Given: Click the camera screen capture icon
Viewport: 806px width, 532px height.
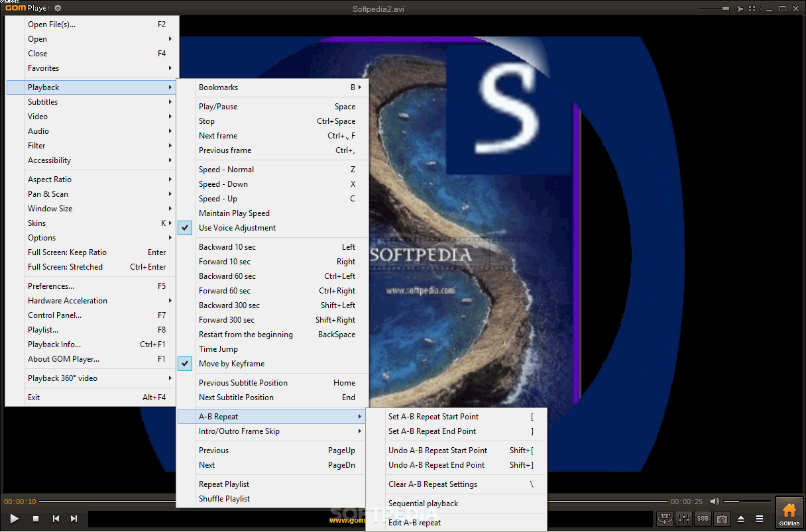Looking at the screenshot, I should (x=722, y=519).
